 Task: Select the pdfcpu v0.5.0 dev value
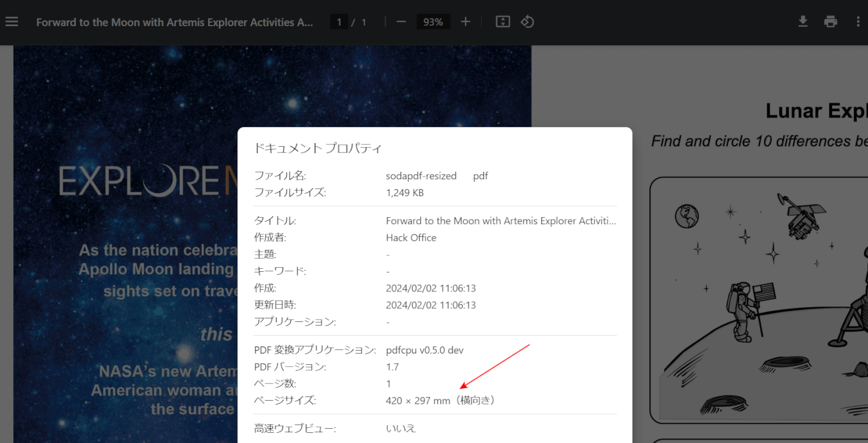[x=424, y=350]
